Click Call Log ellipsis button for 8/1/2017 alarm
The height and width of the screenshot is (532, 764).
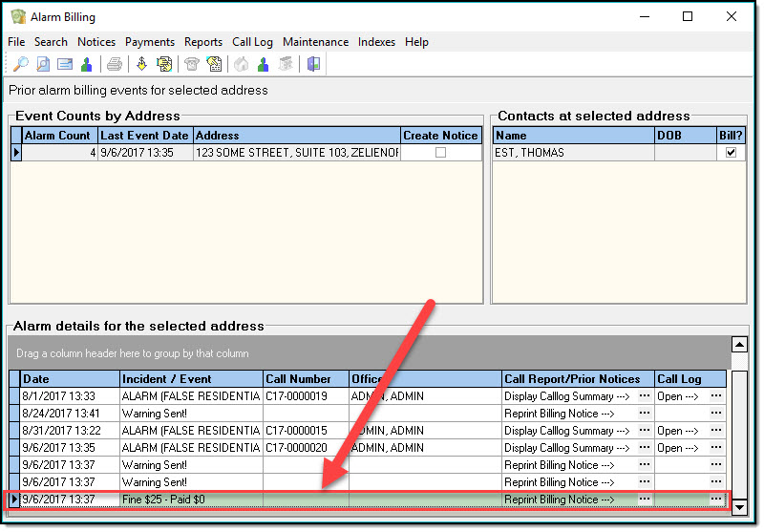716,396
